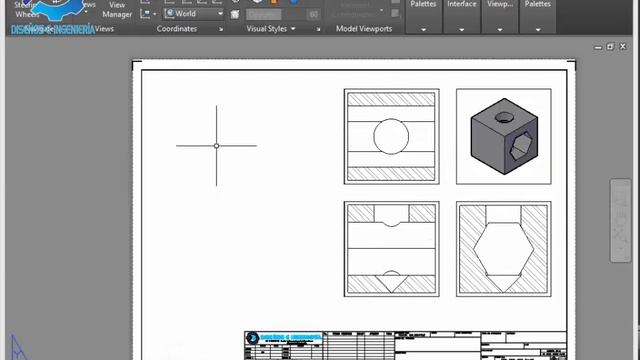Image resolution: width=640 pixels, height=360 pixels.
Task: Expand the Palettes panel beside Model Viewports
Action: 423,16
